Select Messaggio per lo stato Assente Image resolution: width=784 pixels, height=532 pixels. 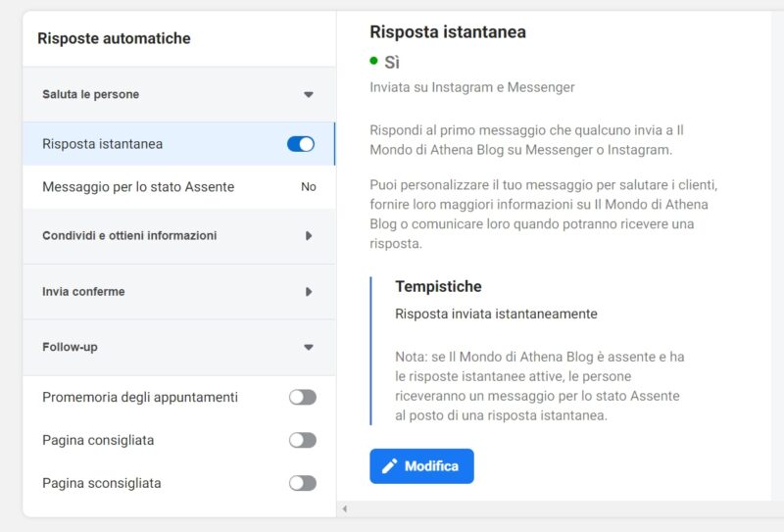[138, 186]
